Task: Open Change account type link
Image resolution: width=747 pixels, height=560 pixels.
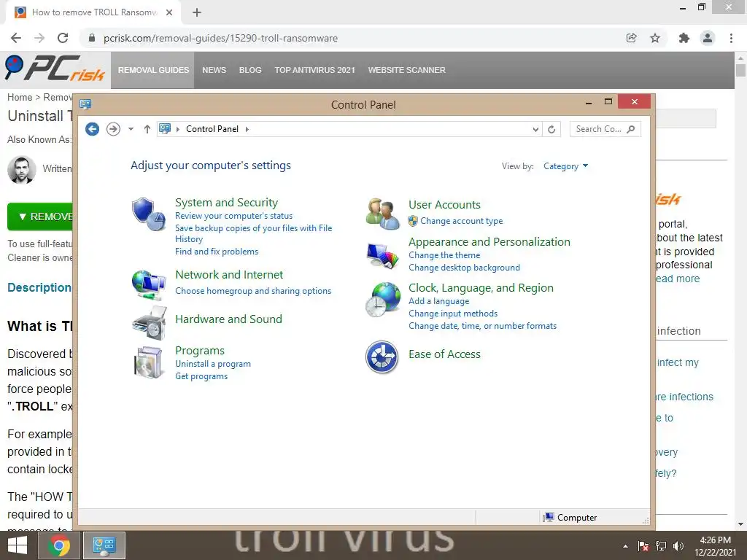Action: [x=462, y=221]
